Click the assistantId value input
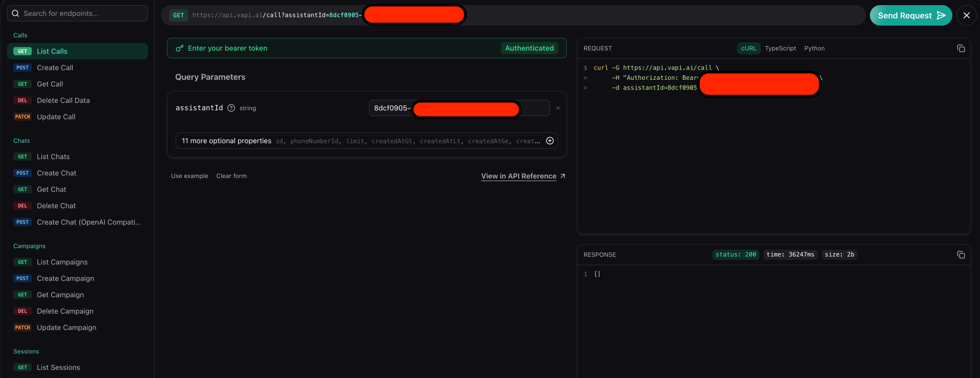This screenshot has height=378, width=980. (x=459, y=108)
